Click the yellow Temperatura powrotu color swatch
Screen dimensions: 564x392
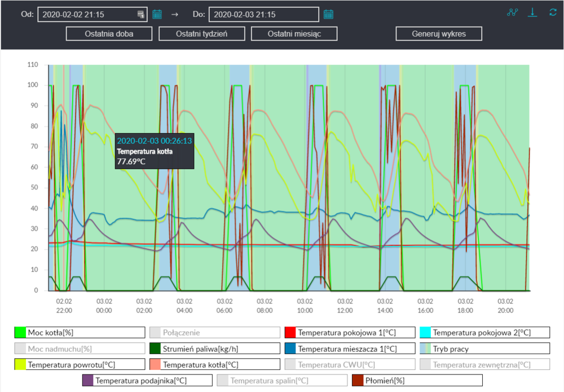click(20, 365)
